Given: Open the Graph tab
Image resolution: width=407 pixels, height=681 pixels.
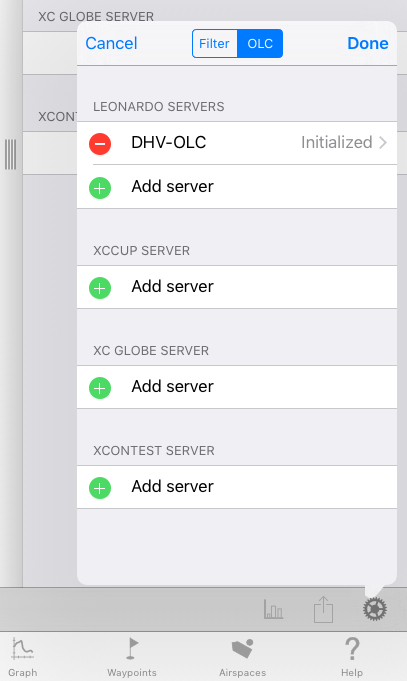Looking at the screenshot, I should [23, 657].
